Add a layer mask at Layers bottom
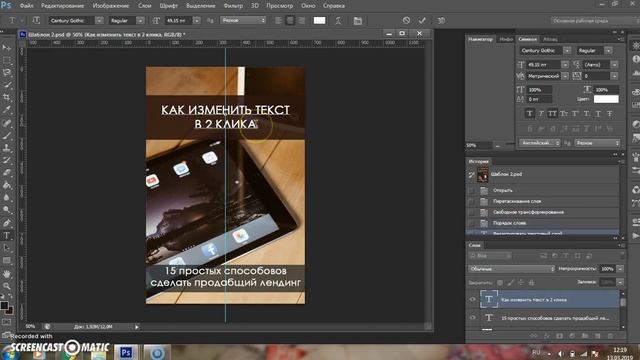 [x=559, y=336]
